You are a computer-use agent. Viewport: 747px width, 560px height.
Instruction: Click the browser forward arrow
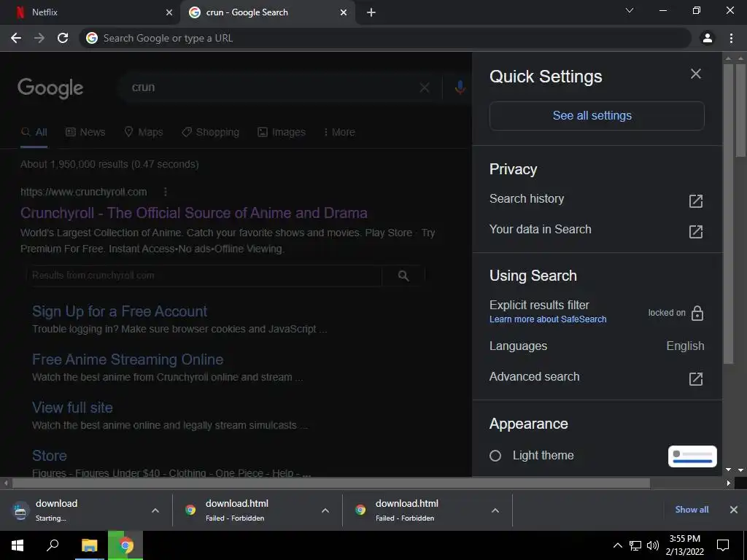[x=39, y=38]
